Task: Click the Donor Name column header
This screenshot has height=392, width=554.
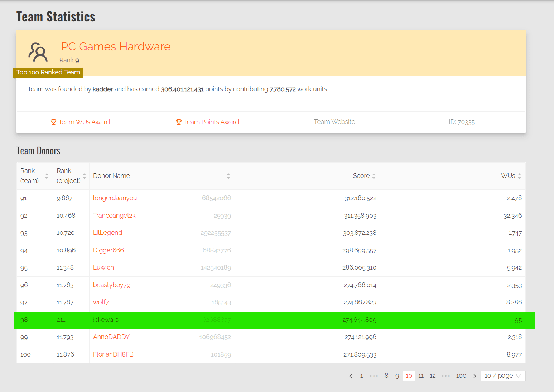Action: pos(111,176)
